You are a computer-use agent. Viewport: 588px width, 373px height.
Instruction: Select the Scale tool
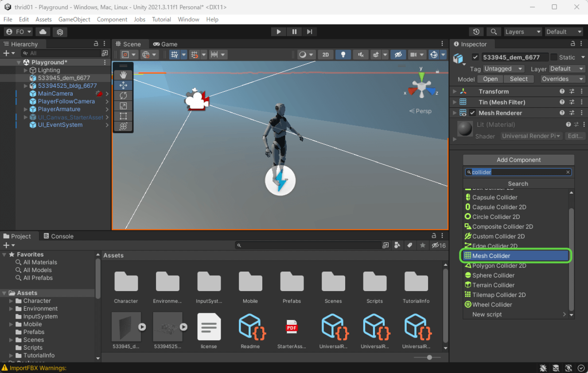click(123, 105)
